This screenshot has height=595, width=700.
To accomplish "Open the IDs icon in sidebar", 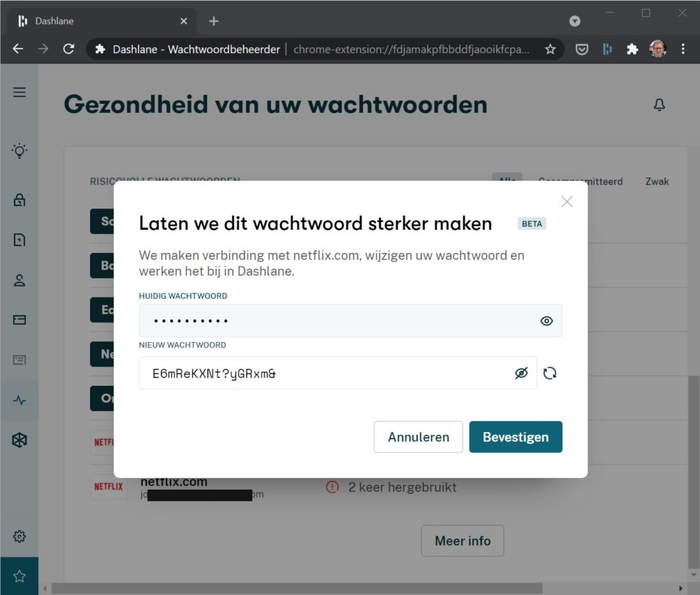I will click(x=19, y=360).
